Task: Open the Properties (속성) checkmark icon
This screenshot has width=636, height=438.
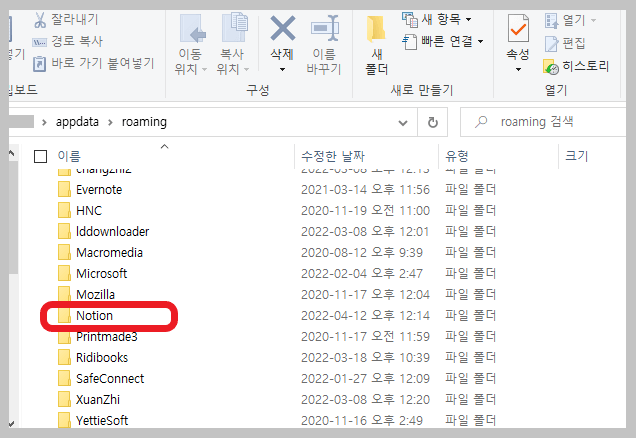Action: 518,28
